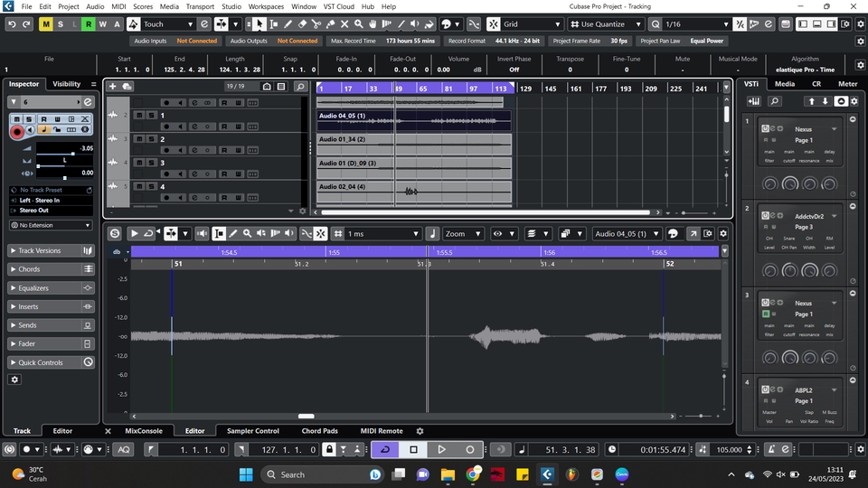The height and width of the screenshot is (488, 868).
Task: Click the Add Track plus button
Action: click(112, 87)
